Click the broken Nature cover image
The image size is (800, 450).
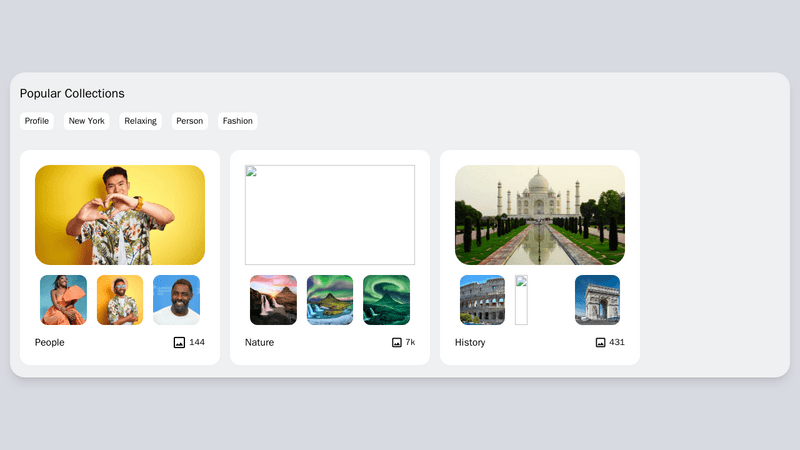tap(330, 215)
